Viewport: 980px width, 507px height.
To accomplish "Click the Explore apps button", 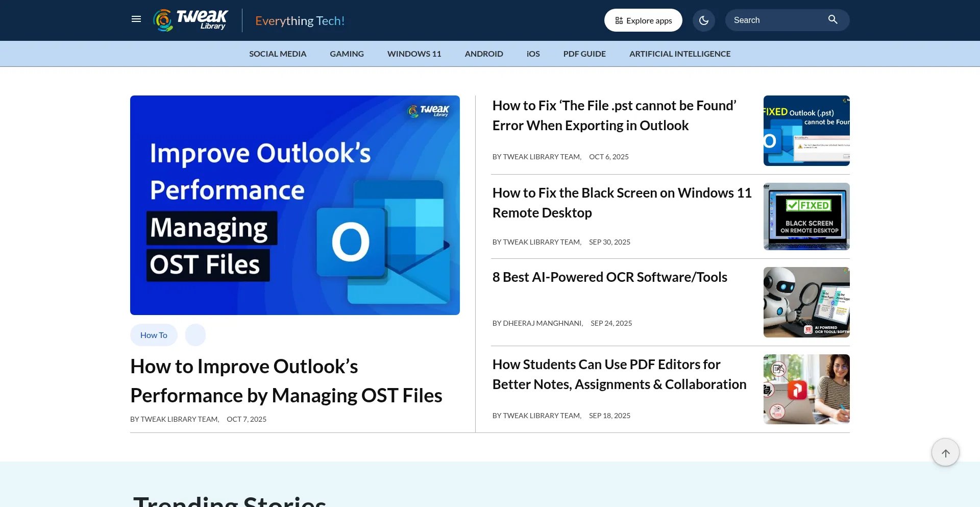I will pos(643,20).
